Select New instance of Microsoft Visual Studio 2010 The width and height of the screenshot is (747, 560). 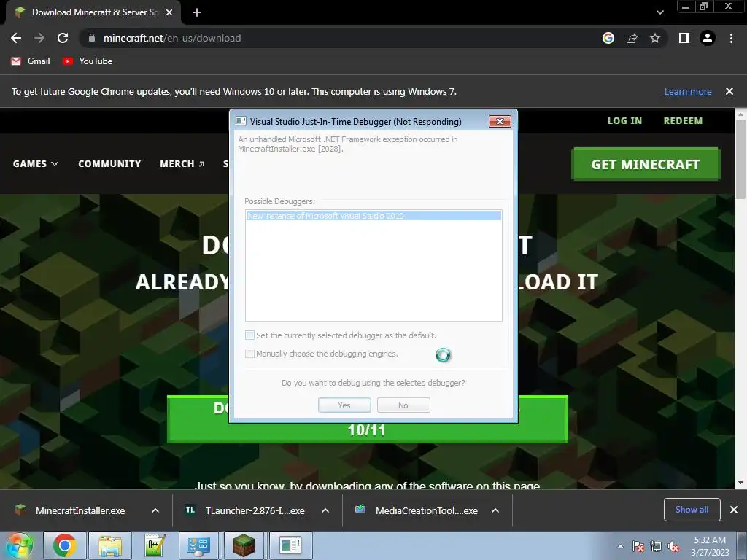click(x=373, y=216)
